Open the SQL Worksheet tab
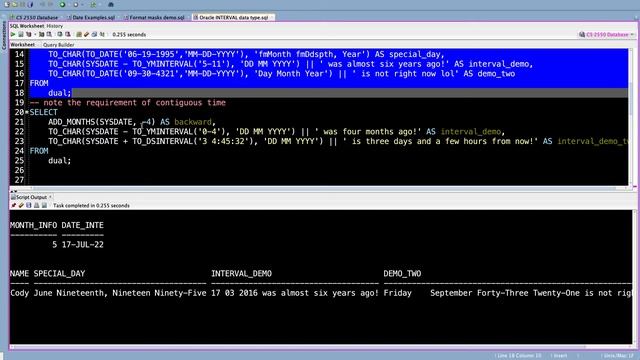Image resolution: width=640 pixels, height=360 pixels. pos(27,26)
